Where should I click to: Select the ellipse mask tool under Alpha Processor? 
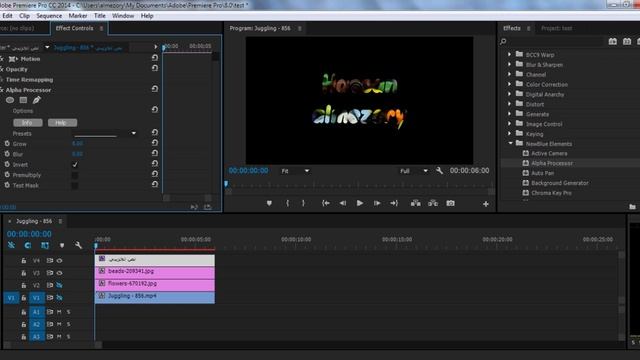pyautogui.click(x=10, y=100)
